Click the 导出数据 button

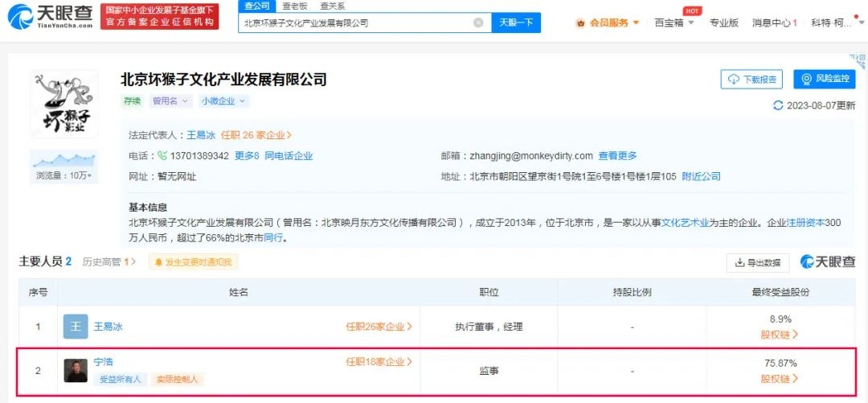click(757, 263)
